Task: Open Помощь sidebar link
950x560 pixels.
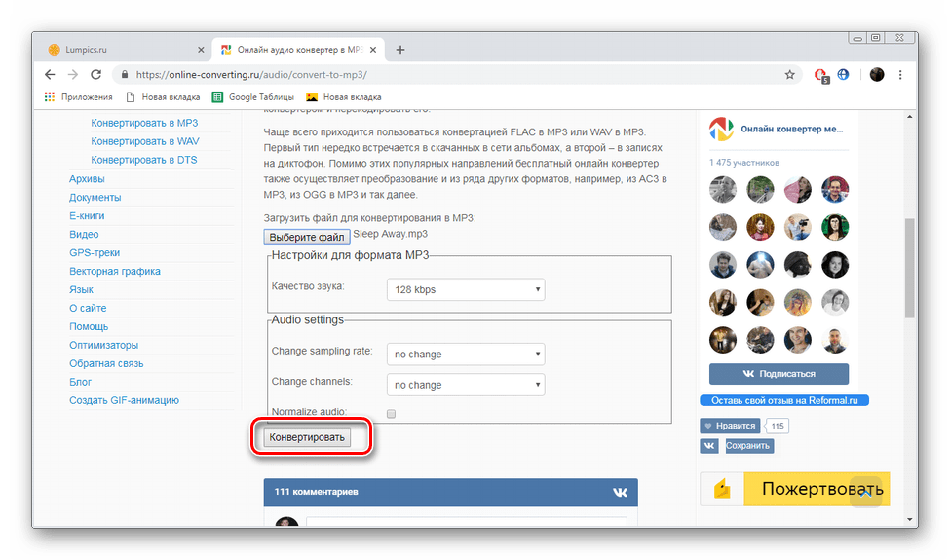Action: pyautogui.click(x=89, y=326)
